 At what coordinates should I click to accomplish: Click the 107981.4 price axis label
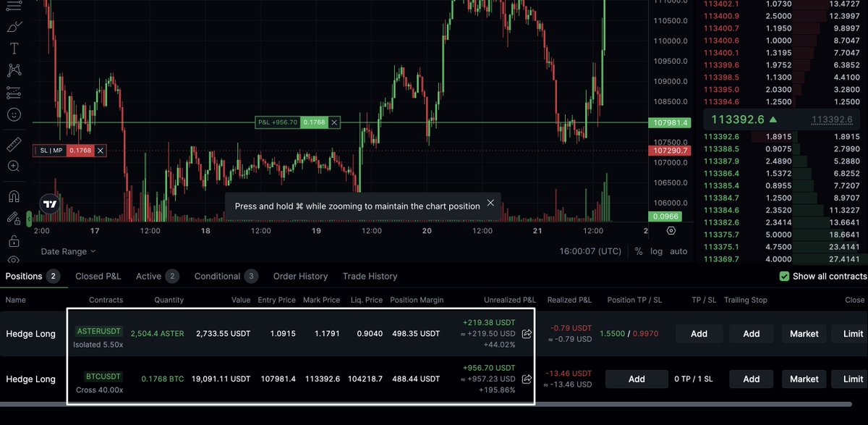tap(671, 123)
